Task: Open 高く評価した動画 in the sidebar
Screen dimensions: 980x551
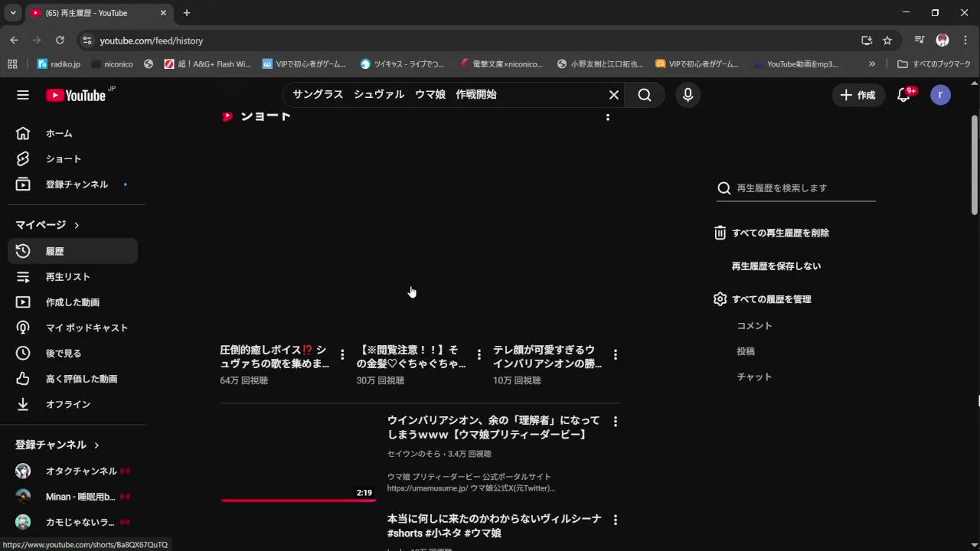Action: tap(73, 379)
